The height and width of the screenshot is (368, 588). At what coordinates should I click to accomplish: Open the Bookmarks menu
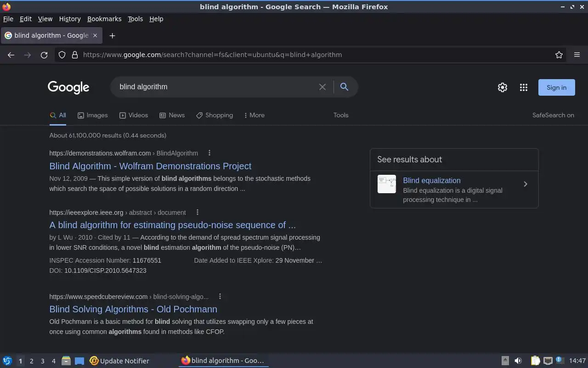104,19
